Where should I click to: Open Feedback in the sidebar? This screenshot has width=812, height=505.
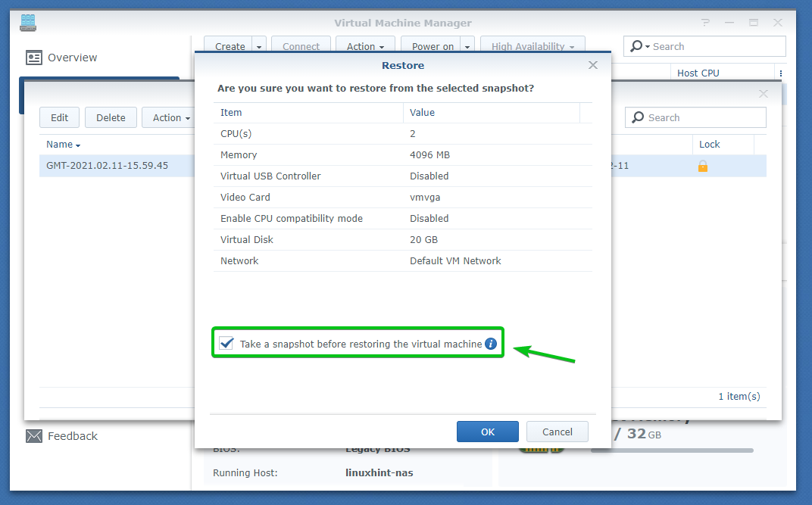click(73, 436)
